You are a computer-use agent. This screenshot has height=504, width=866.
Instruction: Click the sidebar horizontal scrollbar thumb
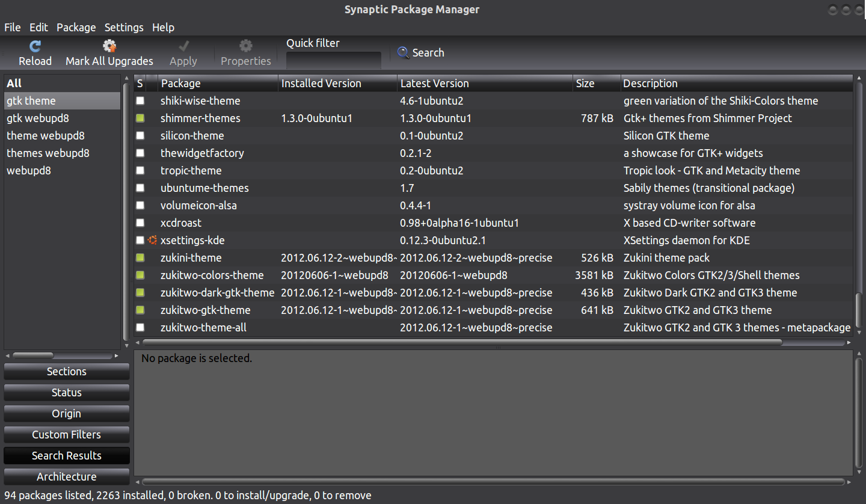coord(33,355)
